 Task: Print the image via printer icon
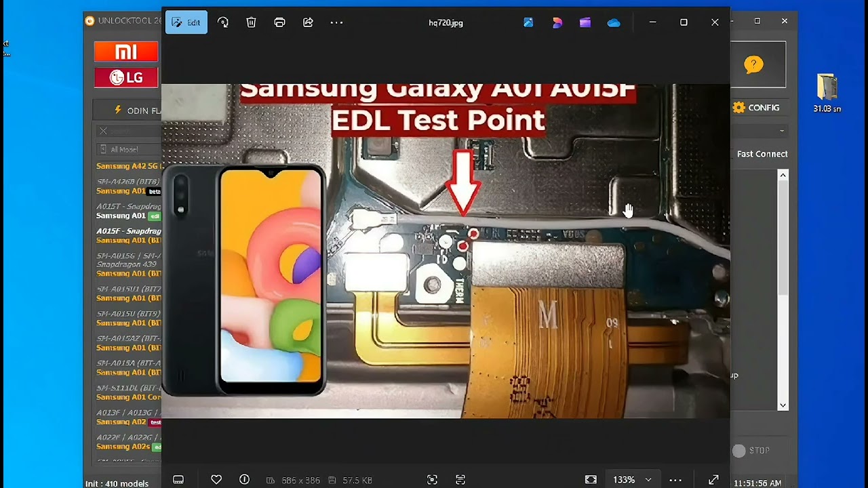tap(279, 22)
